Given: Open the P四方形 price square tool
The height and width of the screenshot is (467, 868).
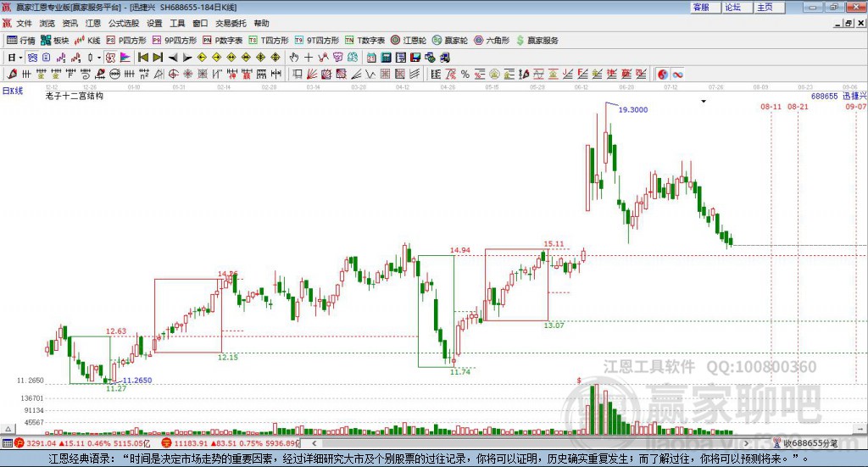Looking at the screenshot, I should click(126, 41).
